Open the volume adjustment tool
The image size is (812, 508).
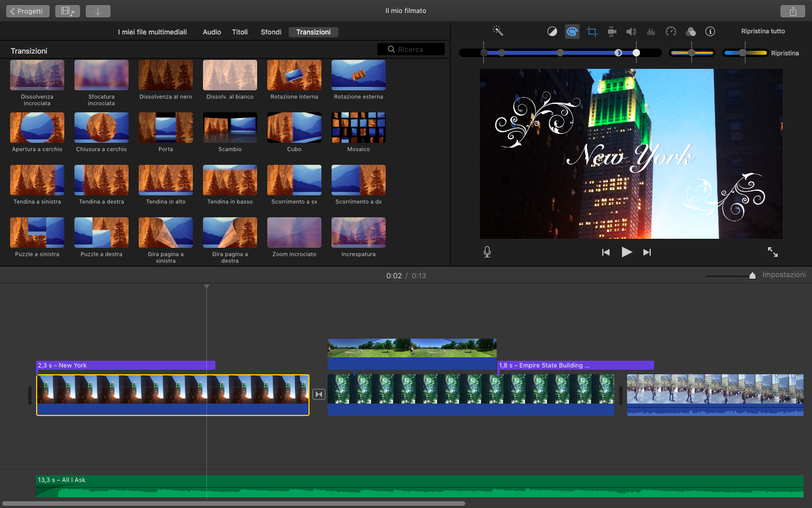point(632,32)
